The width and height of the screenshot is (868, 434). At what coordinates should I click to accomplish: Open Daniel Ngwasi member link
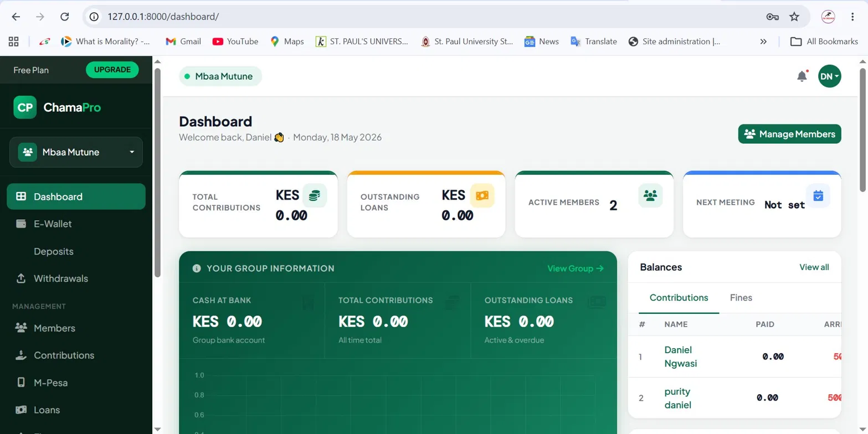(x=680, y=356)
